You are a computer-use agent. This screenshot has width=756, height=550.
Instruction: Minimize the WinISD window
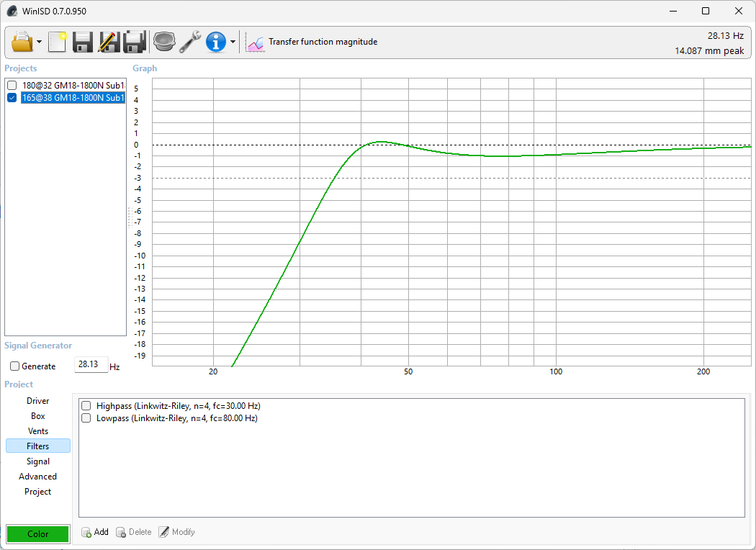click(x=673, y=11)
